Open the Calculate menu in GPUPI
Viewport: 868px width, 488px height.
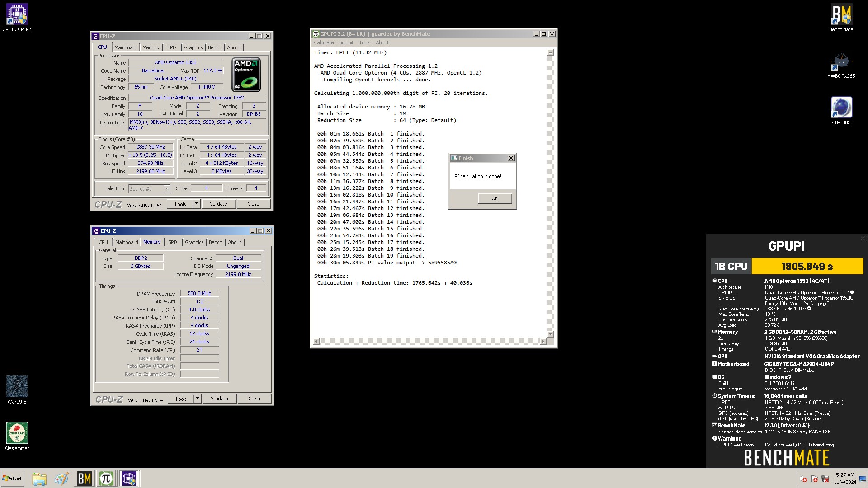pyautogui.click(x=324, y=42)
